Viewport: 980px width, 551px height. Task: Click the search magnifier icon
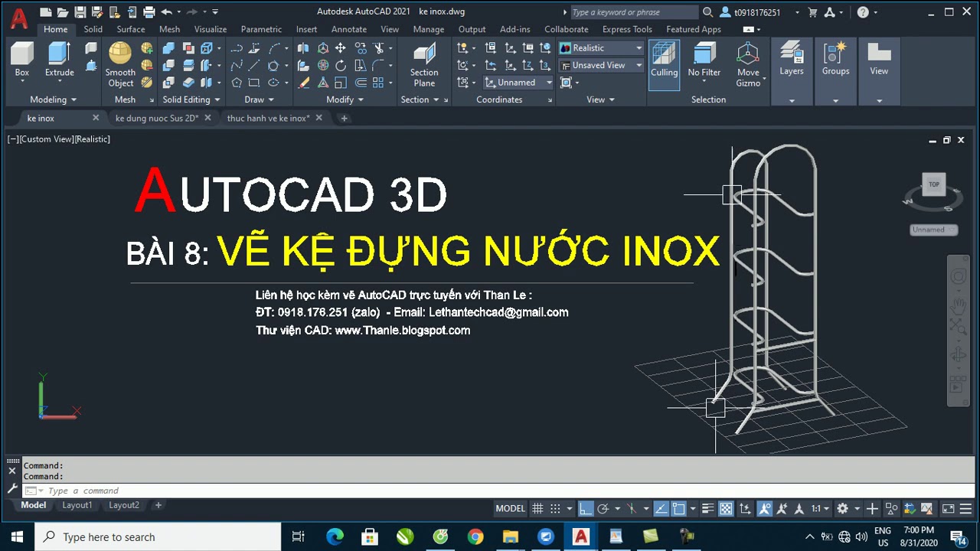tap(707, 11)
